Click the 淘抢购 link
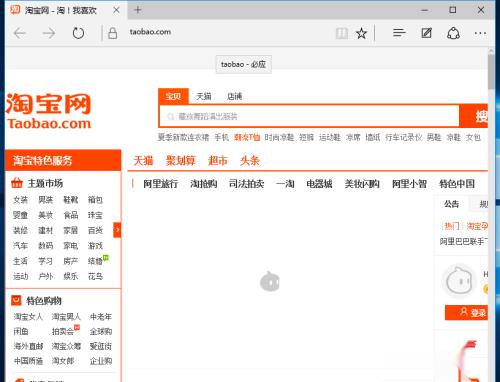 204,184
